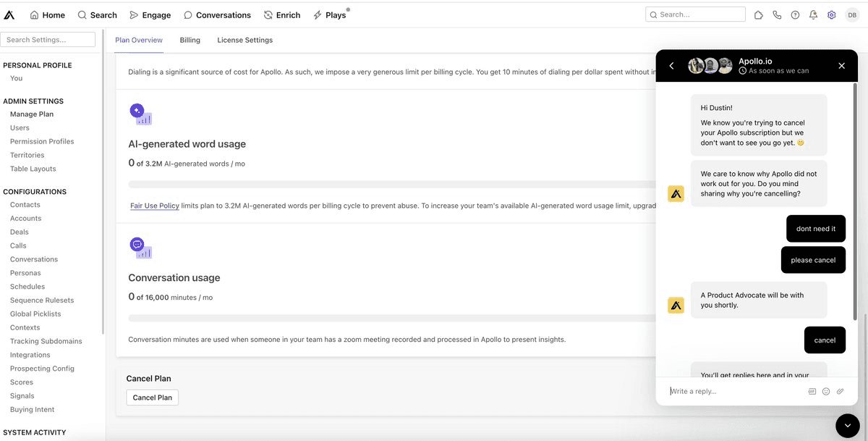Screen dimensions: 868x441
Task: Open Deals configuration
Action: [20, 232]
